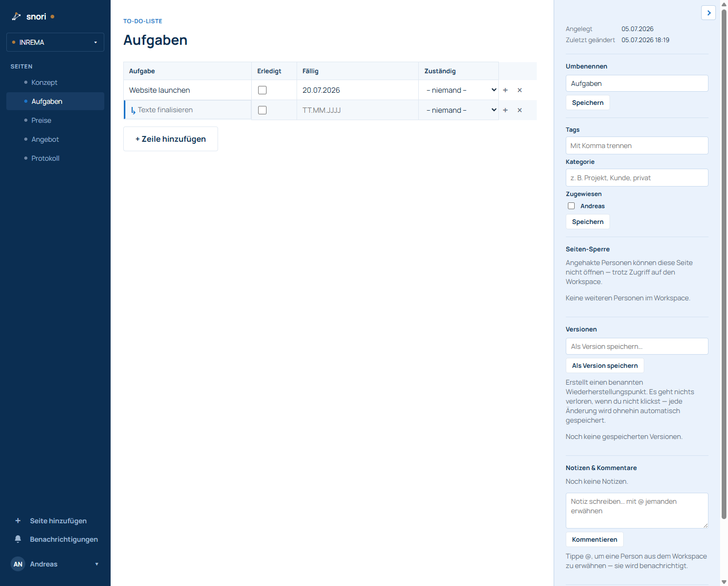Click the Kommentieren button

[x=595, y=540]
